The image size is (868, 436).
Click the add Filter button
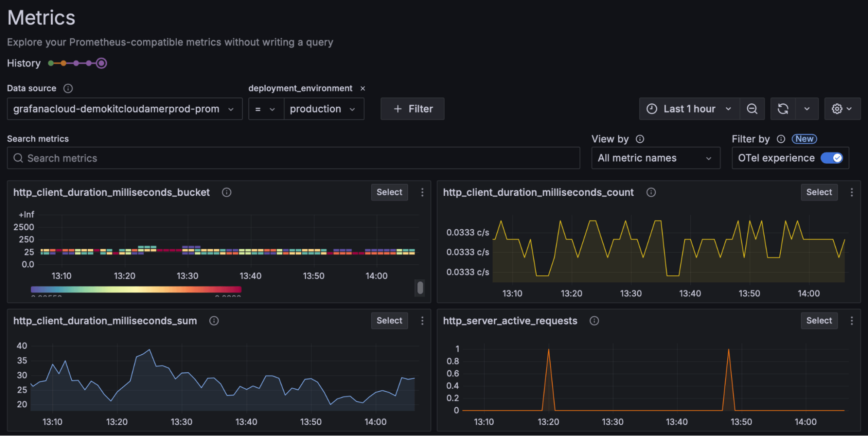(x=413, y=109)
